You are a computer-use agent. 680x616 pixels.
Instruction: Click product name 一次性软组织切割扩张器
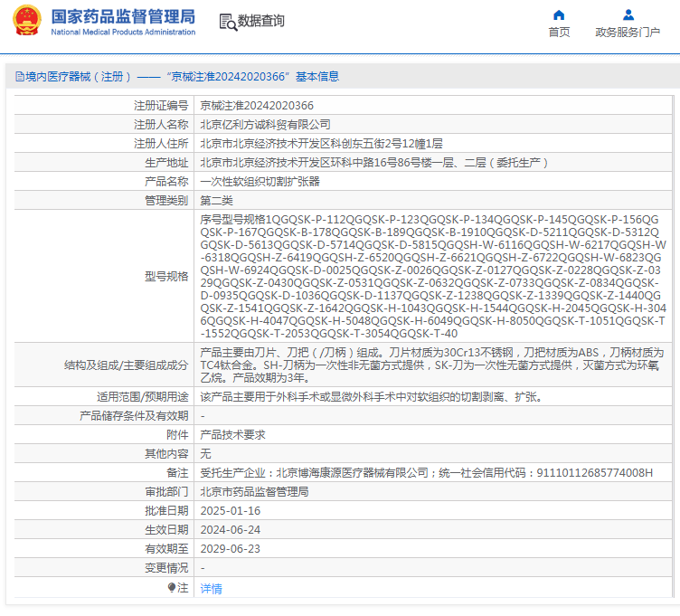[x=260, y=182]
